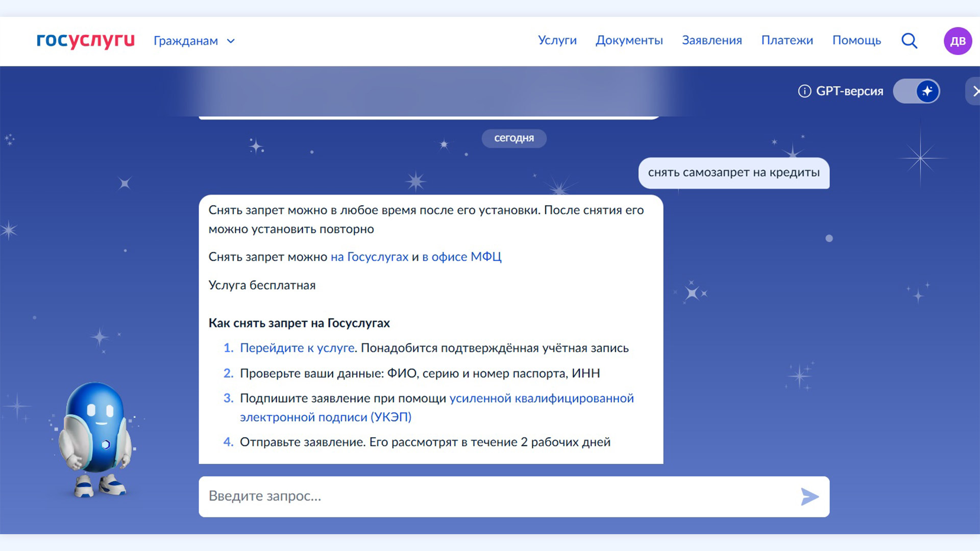Click the Gosuslugi logo

[85, 40]
